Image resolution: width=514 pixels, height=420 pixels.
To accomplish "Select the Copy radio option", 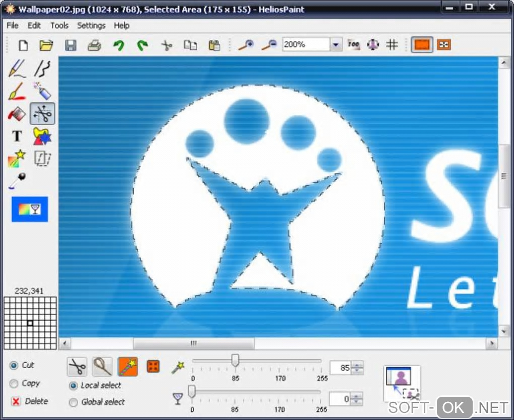I will pyautogui.click(x=14, y=383).
